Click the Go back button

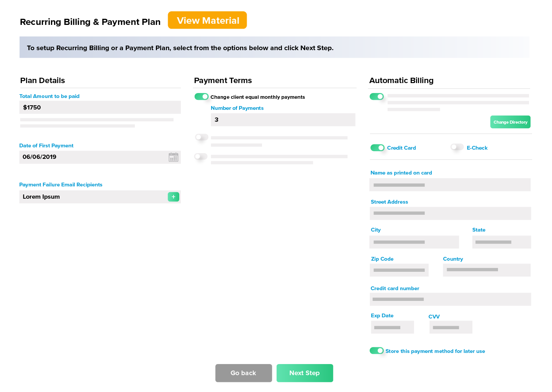click(x=244, y=373)
